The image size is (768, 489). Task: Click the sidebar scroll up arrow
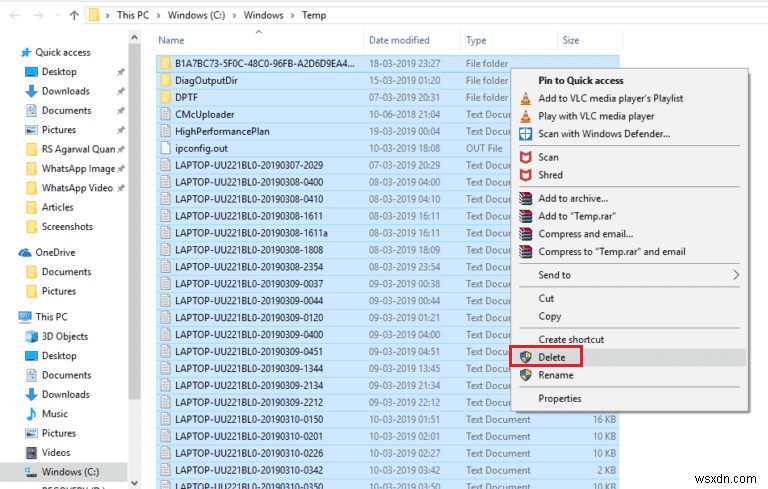(134, 37)
